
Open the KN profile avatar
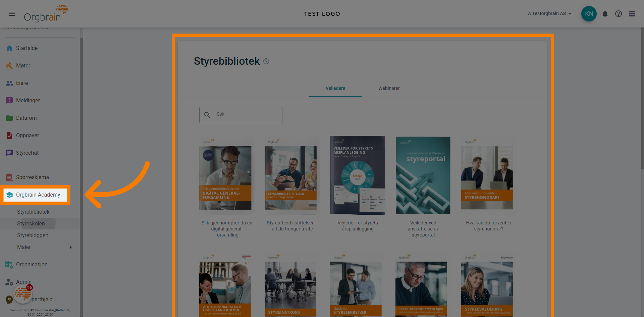click(x=589, y=14)
